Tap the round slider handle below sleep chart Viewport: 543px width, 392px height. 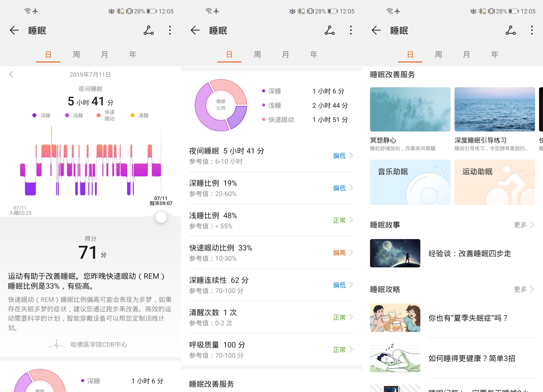coord(161,217)
